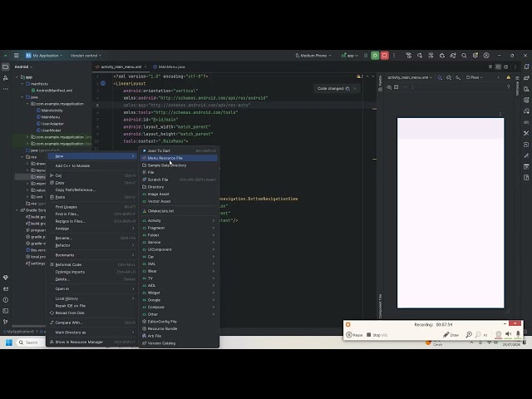
Task: Mute the recorder speaker audio
Action: (508, 334)
